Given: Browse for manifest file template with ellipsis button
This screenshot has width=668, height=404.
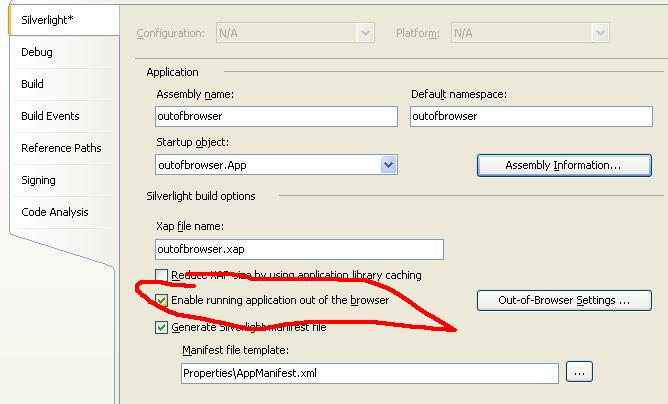Looking at the screenshot, I should point(579,372).
